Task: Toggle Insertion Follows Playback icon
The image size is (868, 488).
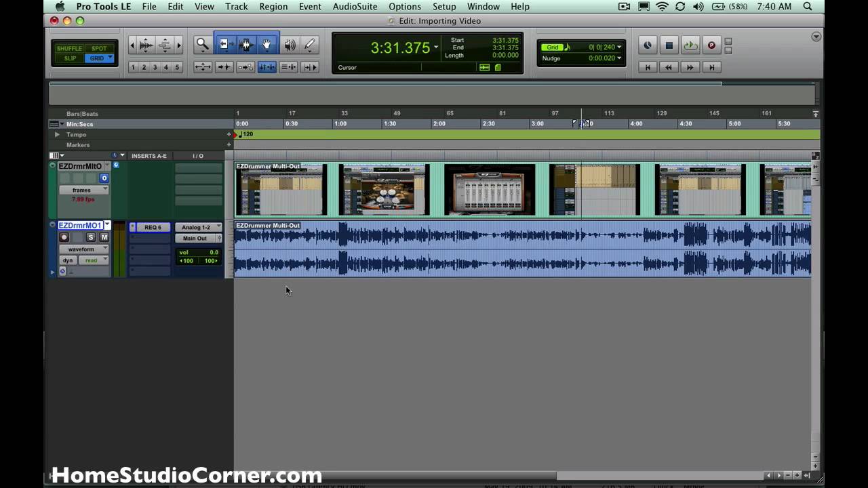Action: click(x=309, y=67)
